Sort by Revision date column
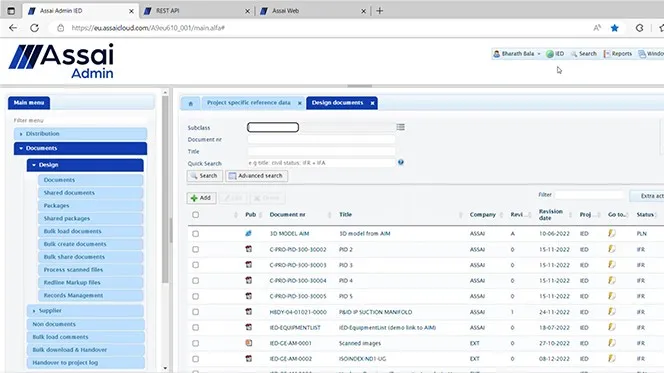 coord(551,215)
